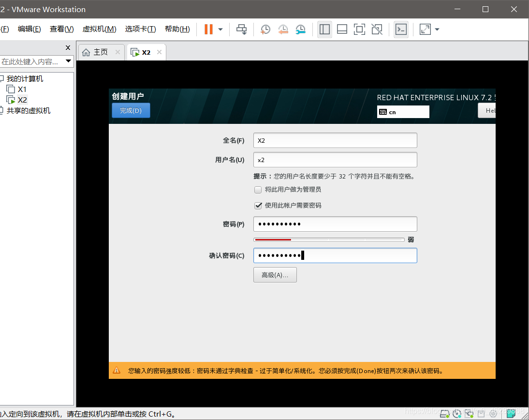The image size is (529, 420).
Task: Click the hard disk status icon
Action: coord(445,413)
